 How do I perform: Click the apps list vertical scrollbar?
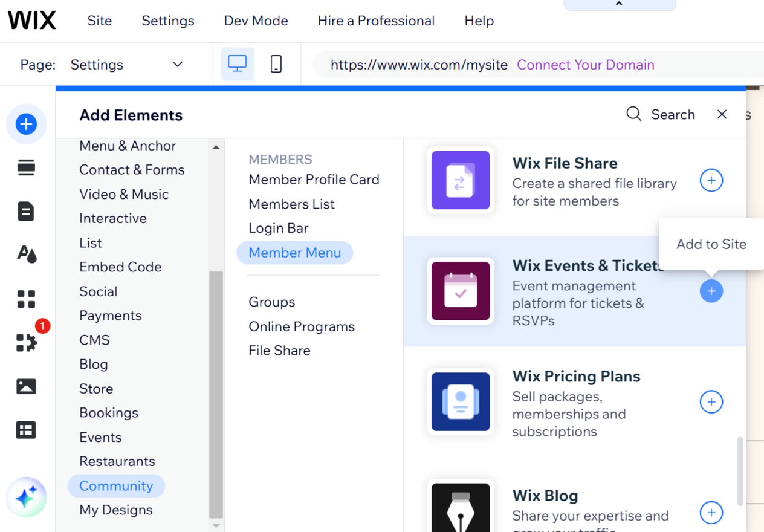740,471
